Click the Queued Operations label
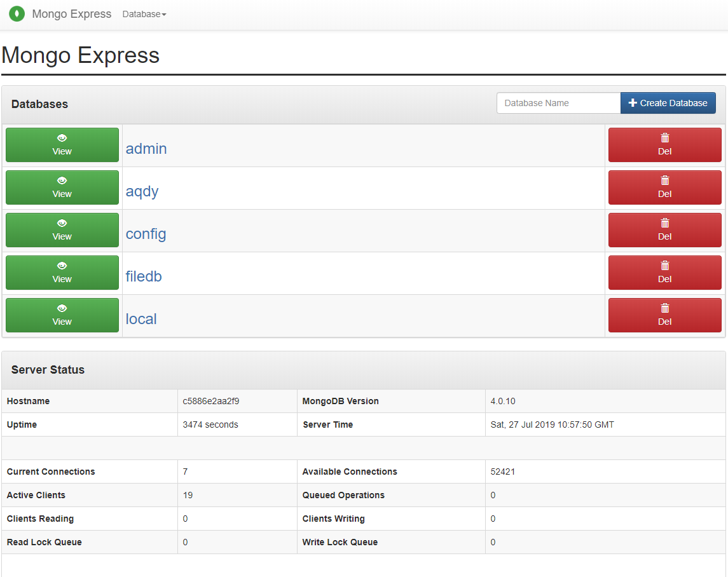The image size is (728, 577). click(x=343, y=495)
